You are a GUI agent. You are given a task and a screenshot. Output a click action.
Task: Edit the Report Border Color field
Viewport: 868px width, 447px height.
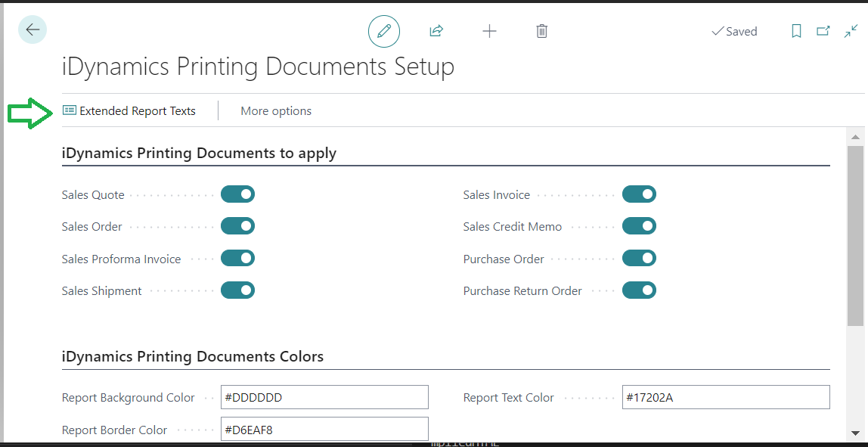(x=324, y=430)
